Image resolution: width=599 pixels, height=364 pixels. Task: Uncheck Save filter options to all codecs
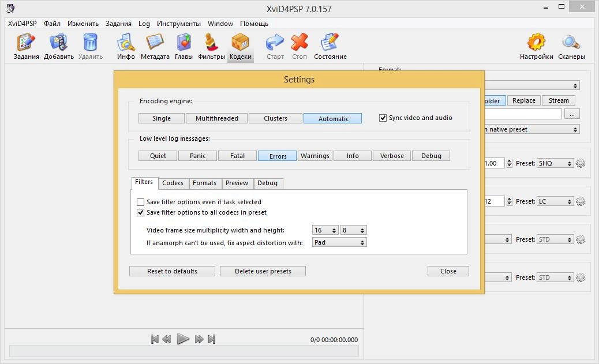141,212
